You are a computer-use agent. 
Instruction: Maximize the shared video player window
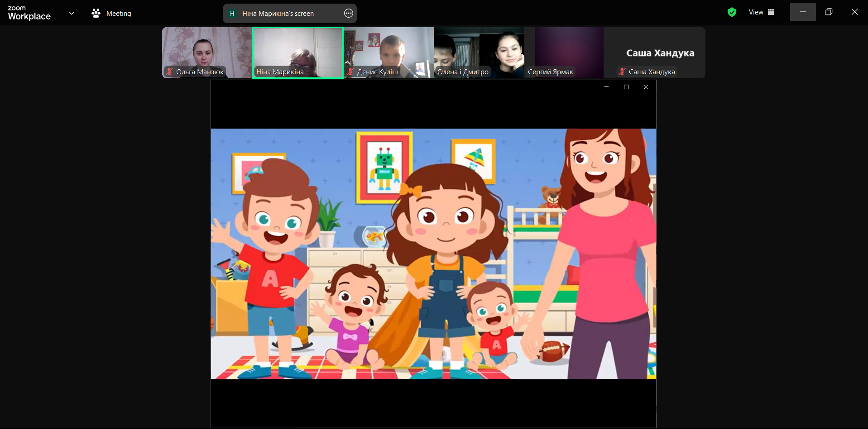coord(626,87)
